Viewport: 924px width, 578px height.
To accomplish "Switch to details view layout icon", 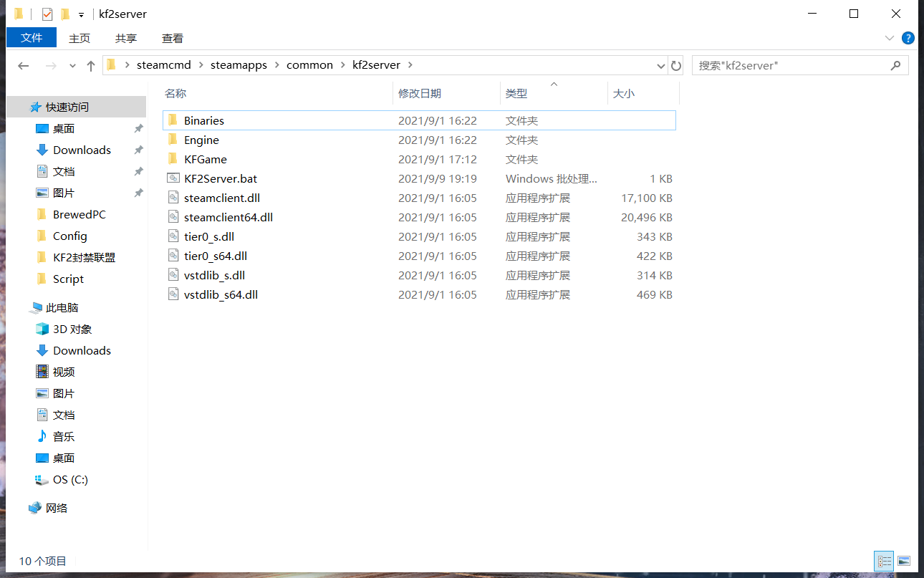I will 884,561.
